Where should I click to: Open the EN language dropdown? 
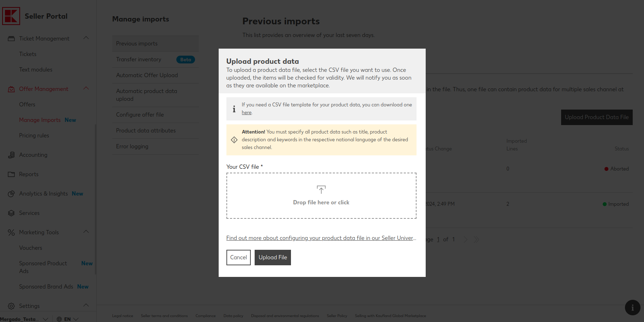(x=68, y=319)
